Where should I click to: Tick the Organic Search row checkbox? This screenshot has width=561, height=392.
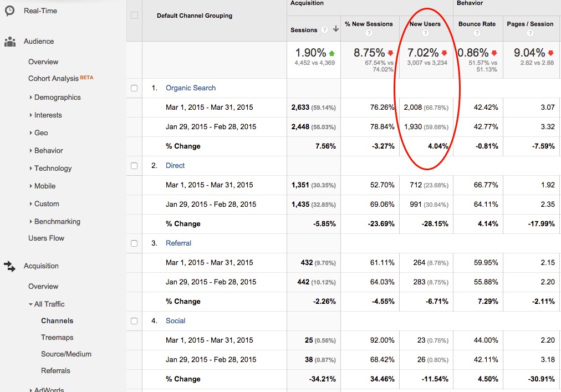(x=134, y=88)
